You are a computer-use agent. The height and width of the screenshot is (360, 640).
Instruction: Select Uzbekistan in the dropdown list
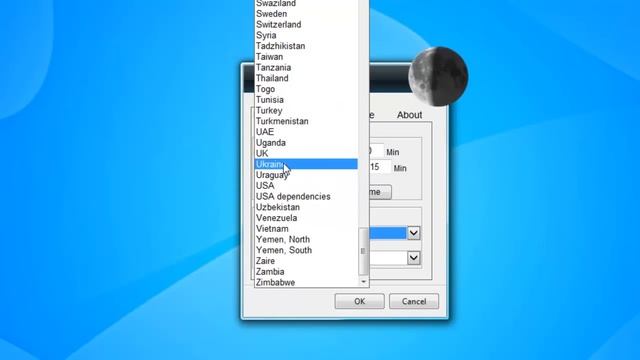[306, 207]
